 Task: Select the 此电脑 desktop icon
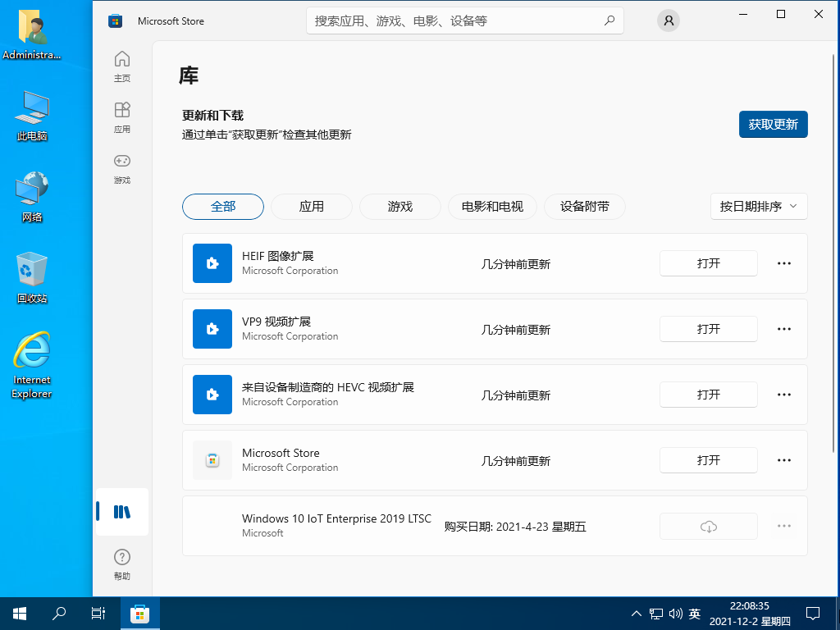pos(32,116)
